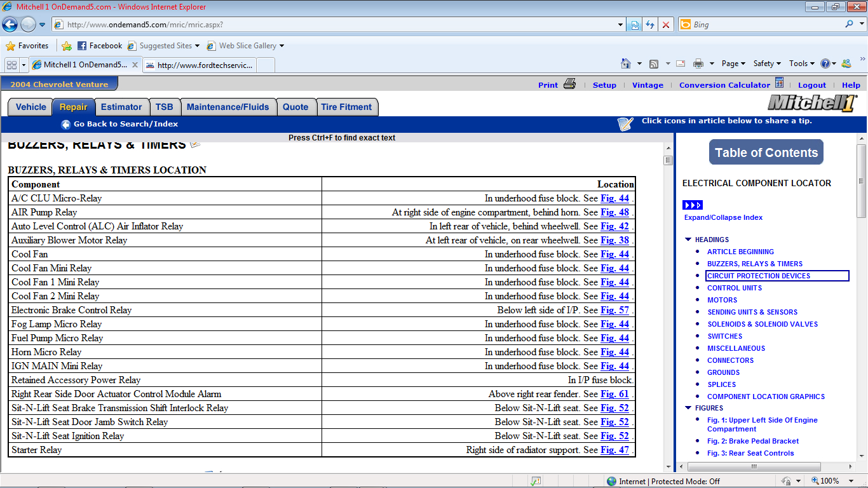Click the Go Back to Search/Index arrow icon

(65, 125)
